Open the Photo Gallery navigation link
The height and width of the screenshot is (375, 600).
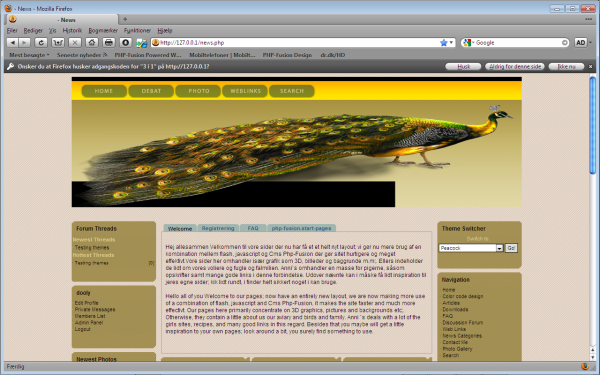(x=457, y=349)
